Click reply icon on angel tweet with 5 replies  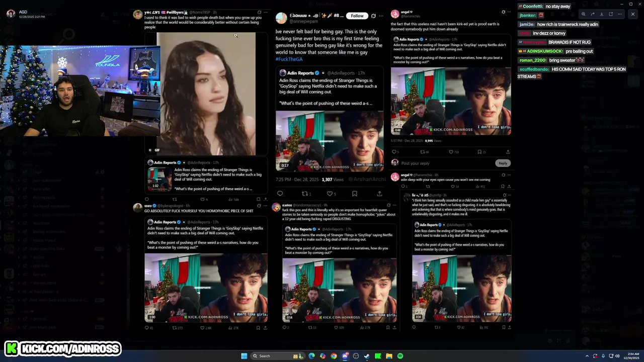click(x=395, y=152)
